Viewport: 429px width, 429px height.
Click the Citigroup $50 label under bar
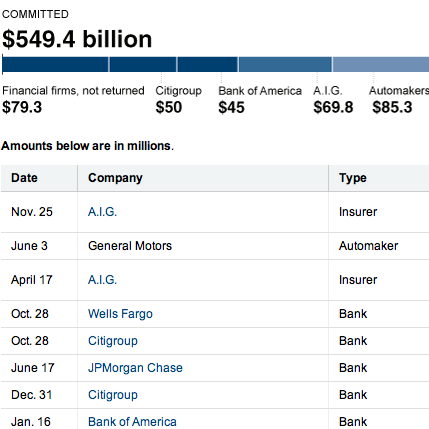178,100
